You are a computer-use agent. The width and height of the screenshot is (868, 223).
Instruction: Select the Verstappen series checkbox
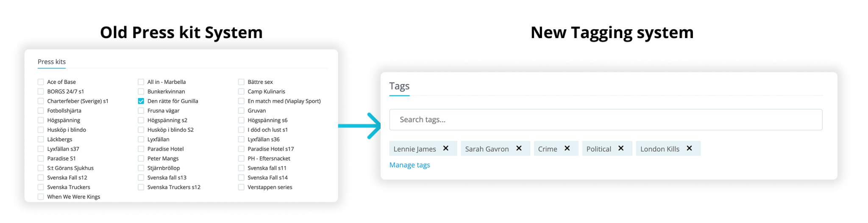(x=241, y=187)
